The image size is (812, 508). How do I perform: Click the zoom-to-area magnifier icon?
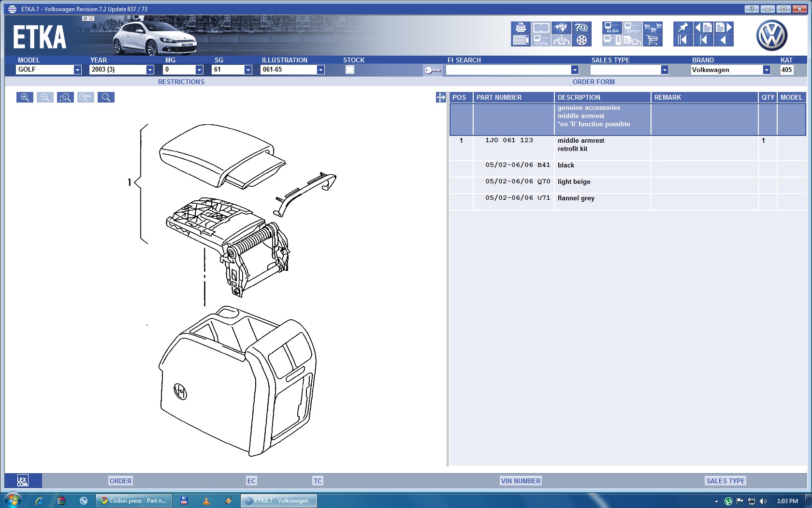pyautogui.click(x=65, y=97)
